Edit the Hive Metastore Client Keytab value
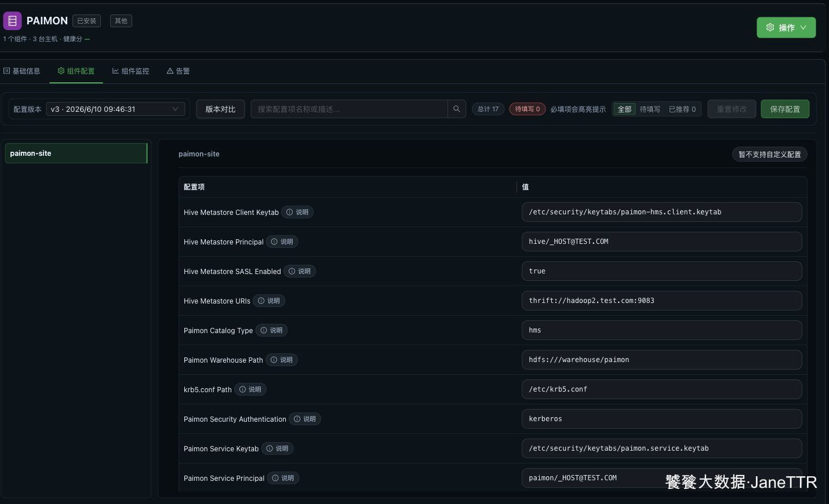Image resolution: width=829 pixels, height=504 pixels. click(x=661, y=212)
